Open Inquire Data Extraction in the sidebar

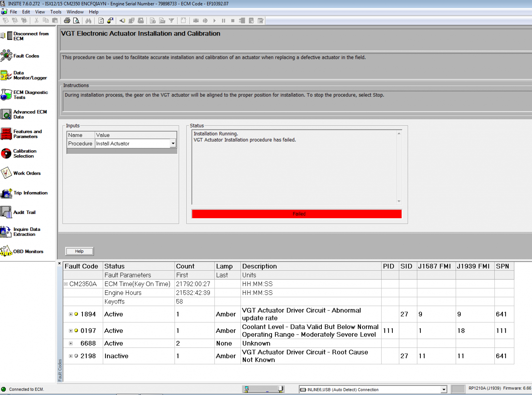pos(21,232)
